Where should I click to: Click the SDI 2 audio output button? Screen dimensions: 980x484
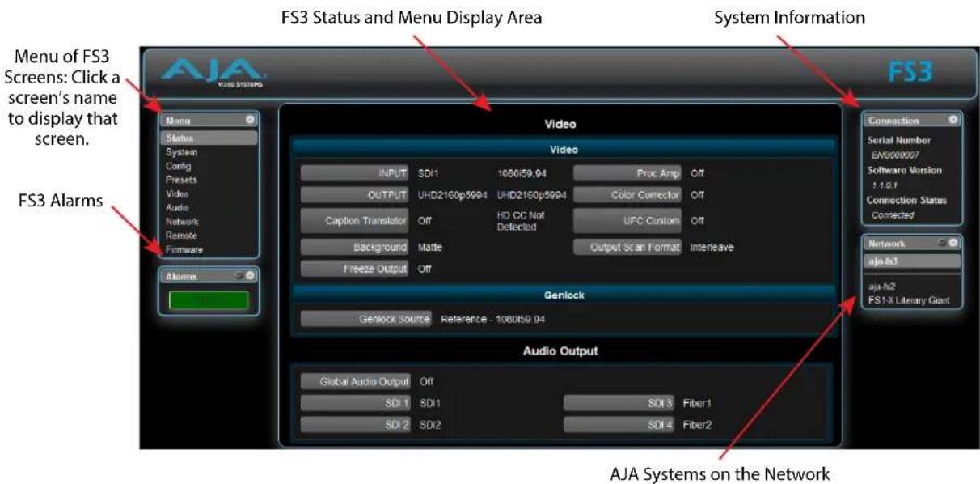(x=356, y=424)
